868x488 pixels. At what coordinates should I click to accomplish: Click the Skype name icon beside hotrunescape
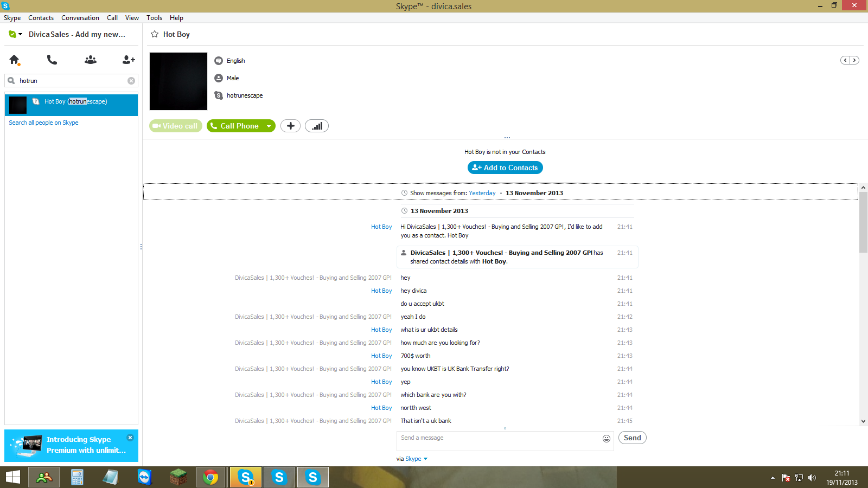click(x=219, y=95)
